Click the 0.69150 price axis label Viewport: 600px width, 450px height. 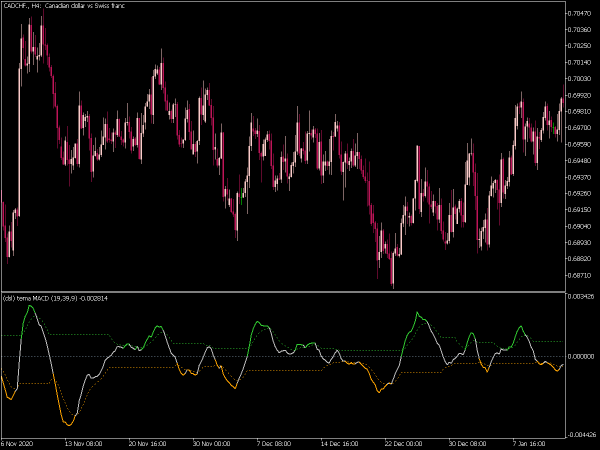[579, 209]
